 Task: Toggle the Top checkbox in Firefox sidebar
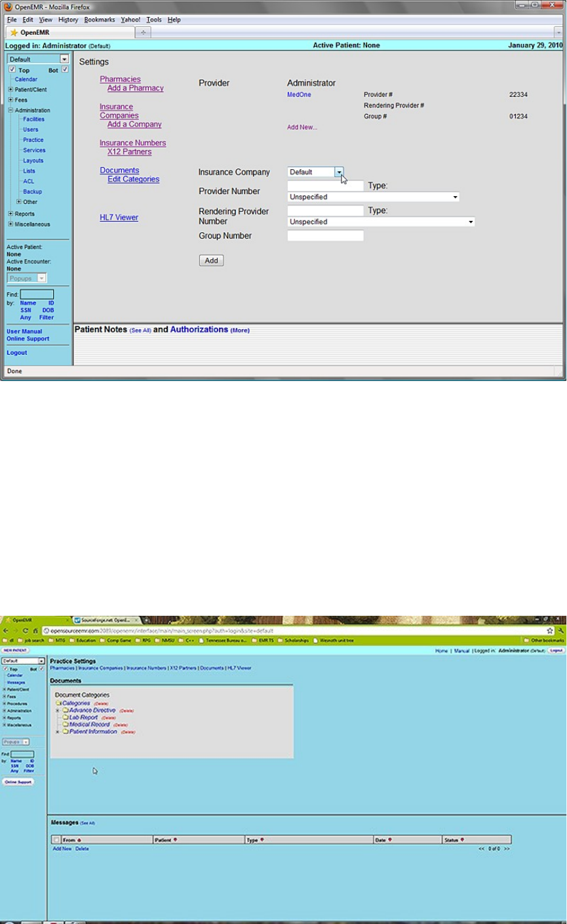(12, 70)
